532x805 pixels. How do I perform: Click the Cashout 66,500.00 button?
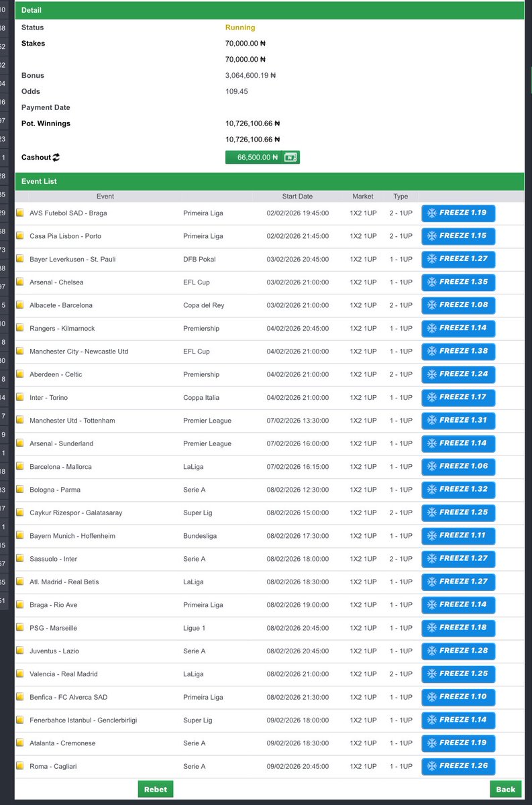click(x=262, y=157)
